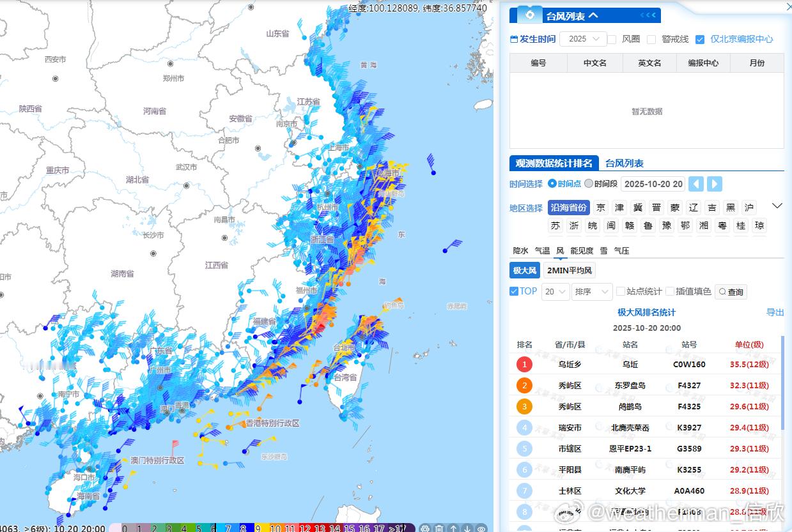Select the 闽 region button
Viewport: 792px width, 532px height.
611,225
